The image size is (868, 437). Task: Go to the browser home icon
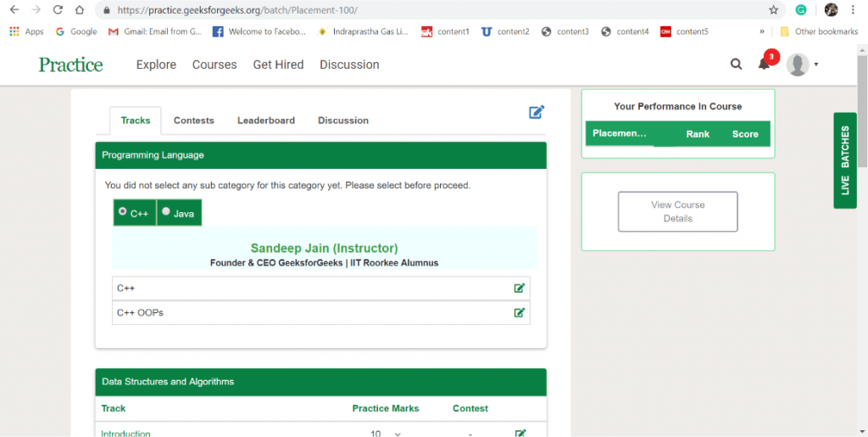79,10
